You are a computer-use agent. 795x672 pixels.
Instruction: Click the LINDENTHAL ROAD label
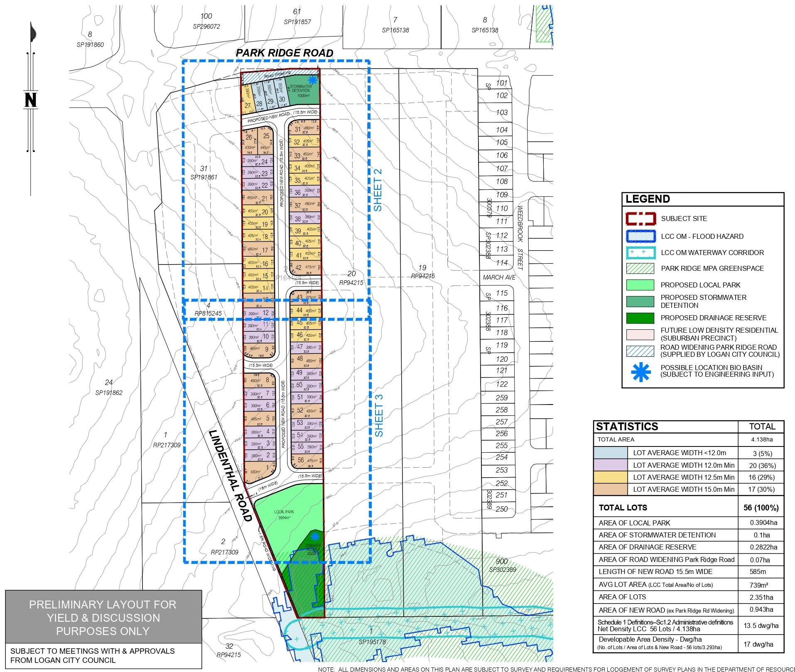(x=231, y=476)
